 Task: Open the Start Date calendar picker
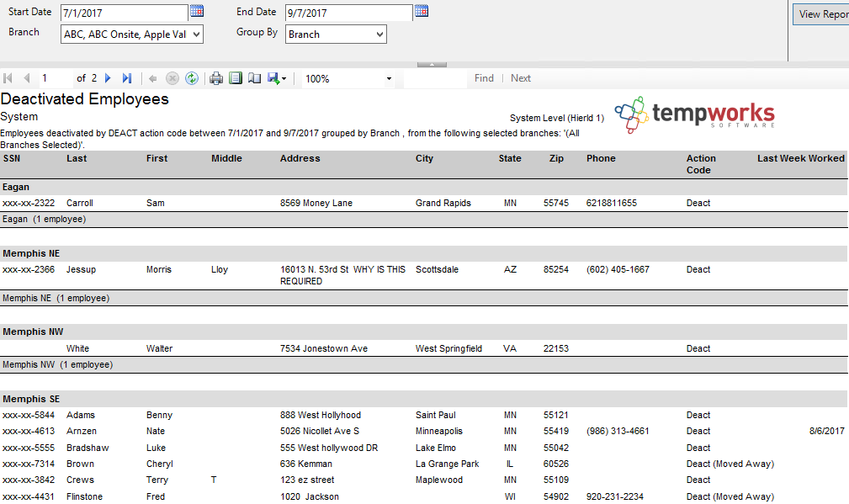pyautogui.click(x=197, y=12)
